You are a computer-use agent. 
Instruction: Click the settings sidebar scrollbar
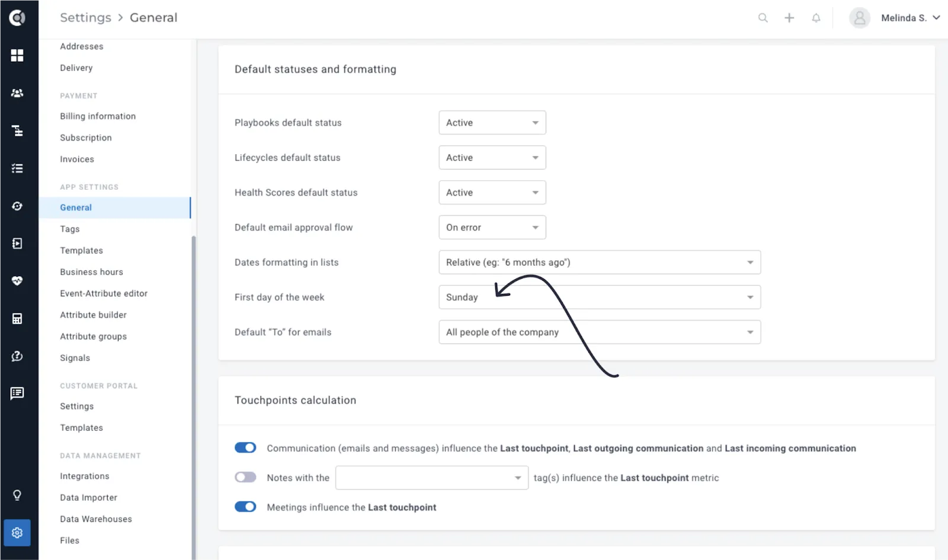tap(194, 397)
